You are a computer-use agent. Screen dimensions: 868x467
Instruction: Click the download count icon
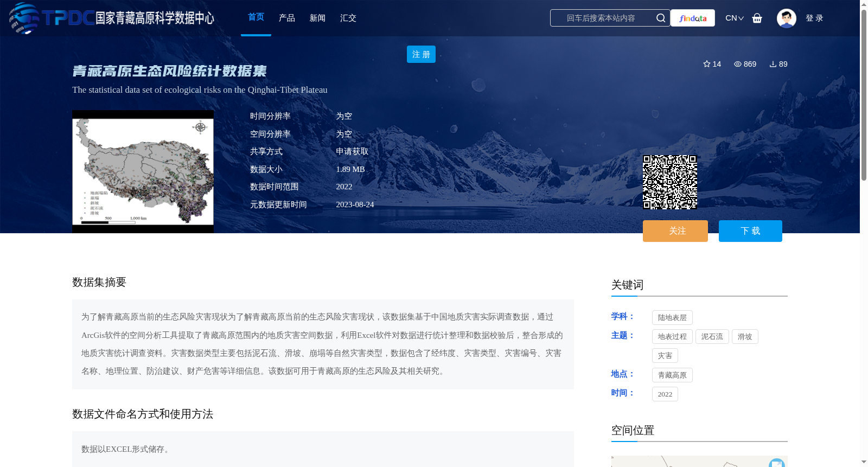773,64
